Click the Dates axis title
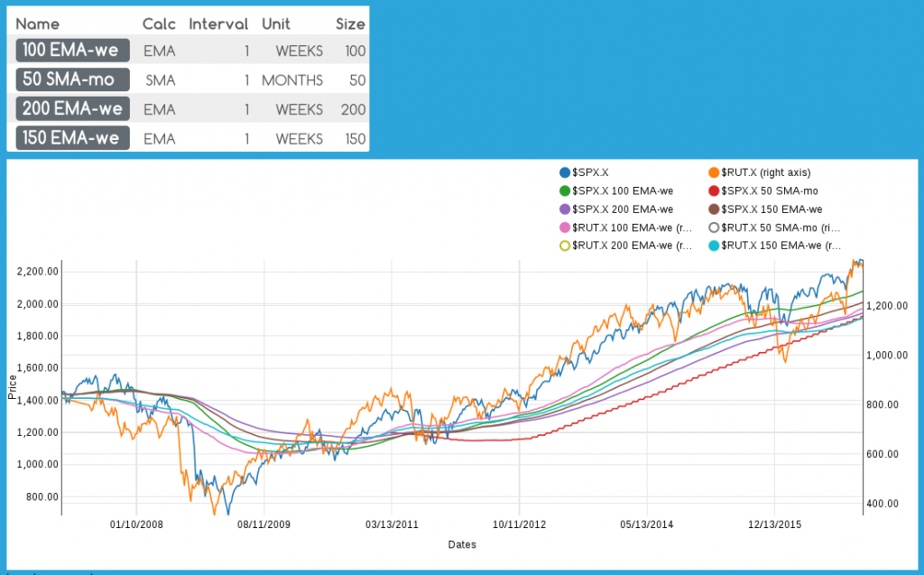This screenshot has width=924, height=575. pos(462,544)
